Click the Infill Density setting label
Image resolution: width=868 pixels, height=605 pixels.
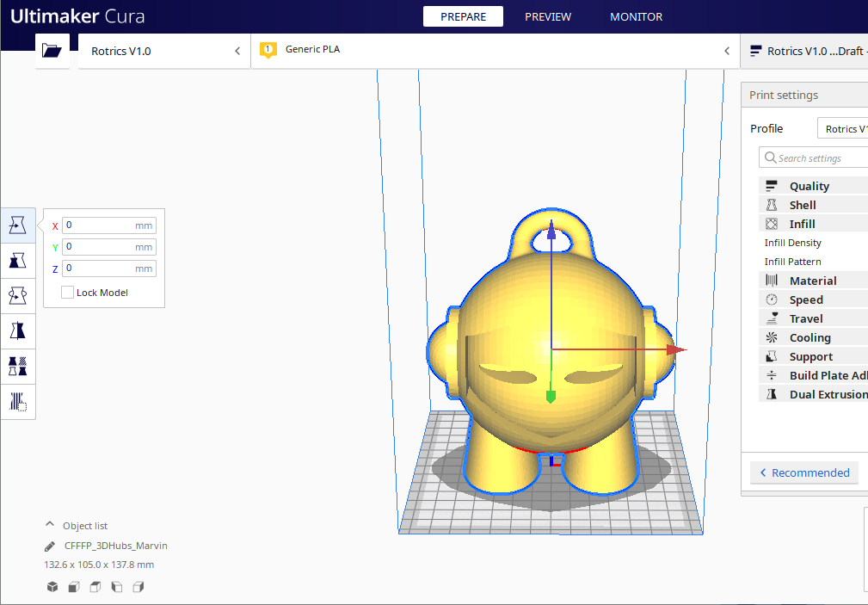click(x=792, y=243)
